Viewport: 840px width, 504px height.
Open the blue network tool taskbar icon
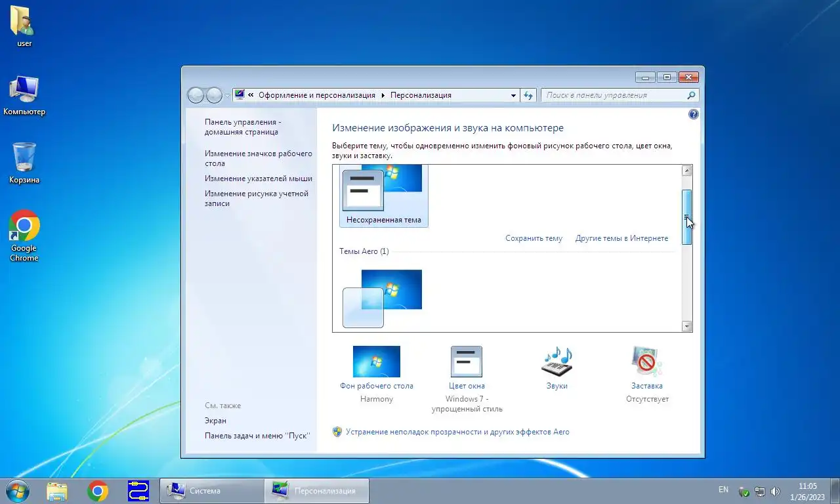pos(138,491)
